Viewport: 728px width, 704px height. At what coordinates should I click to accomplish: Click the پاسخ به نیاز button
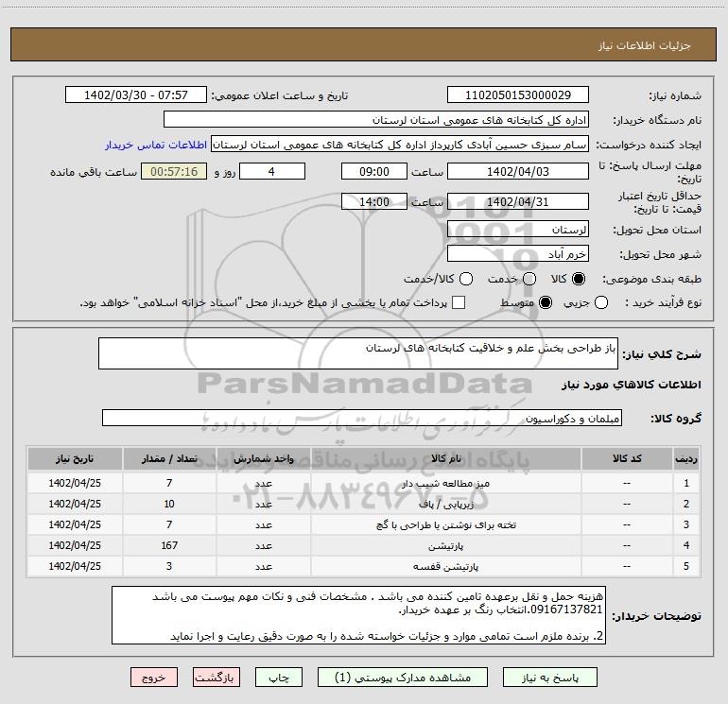(549, 678)
